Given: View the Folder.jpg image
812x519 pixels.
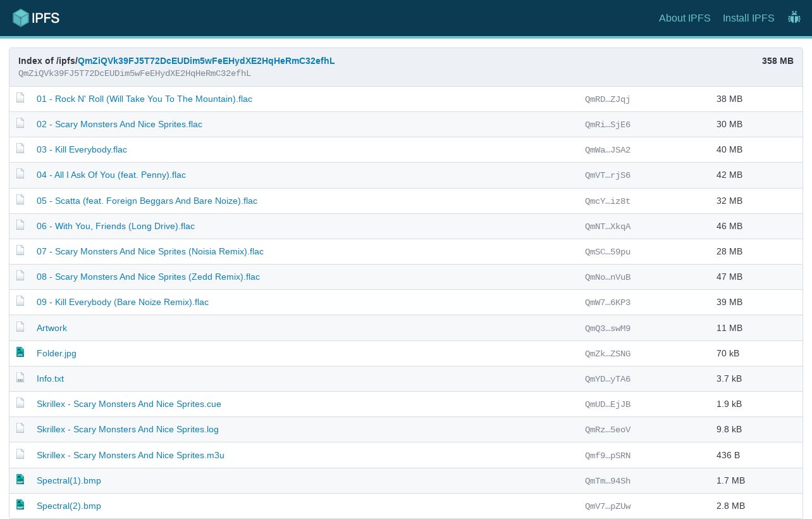Looking at the screenshot, I should (56, 353).
